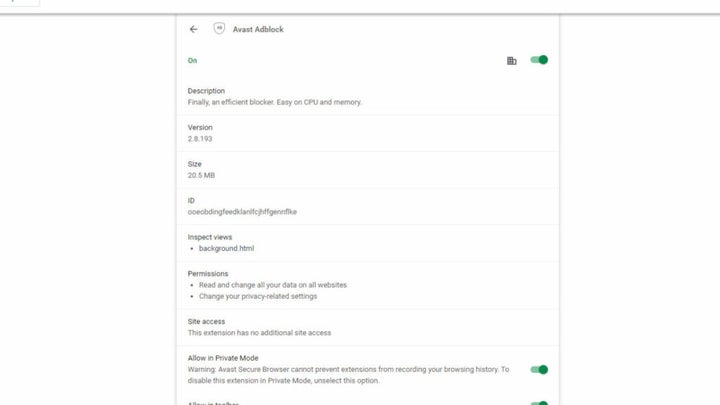
Task: Click the 20.5 MB size value
Action: 201,175
